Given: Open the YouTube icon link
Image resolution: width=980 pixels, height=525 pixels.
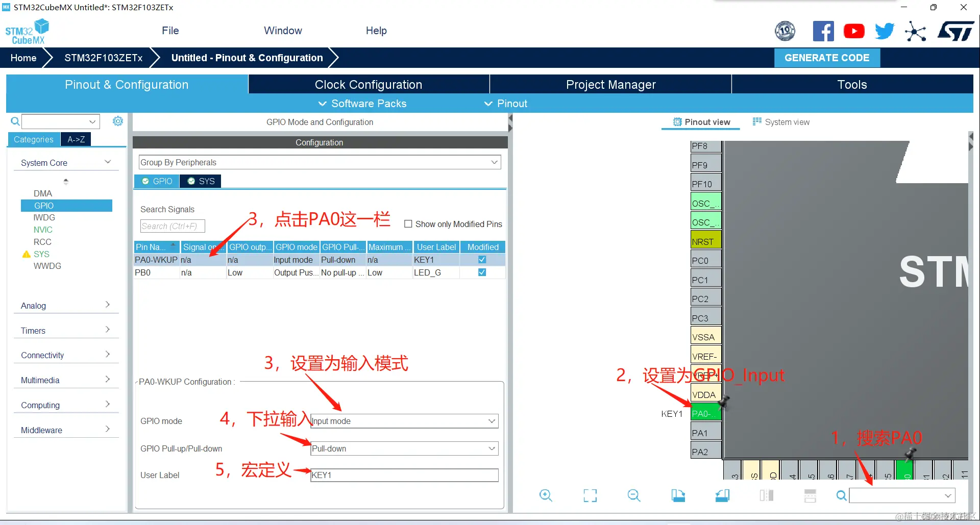Looking at the screenshot, I should (854, 31).
